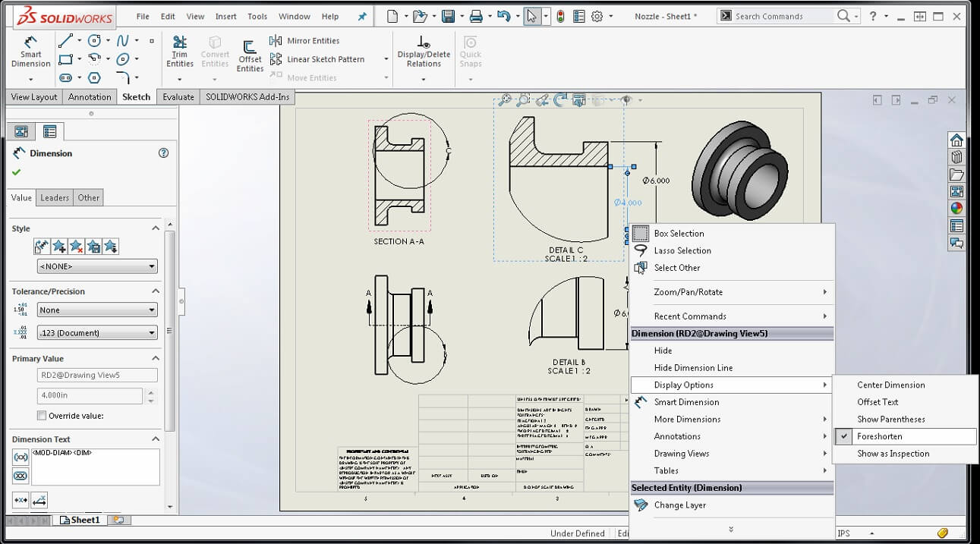980x544 pixels.
Task: Open the Insert menu
Action: click(x=225, y=16)
